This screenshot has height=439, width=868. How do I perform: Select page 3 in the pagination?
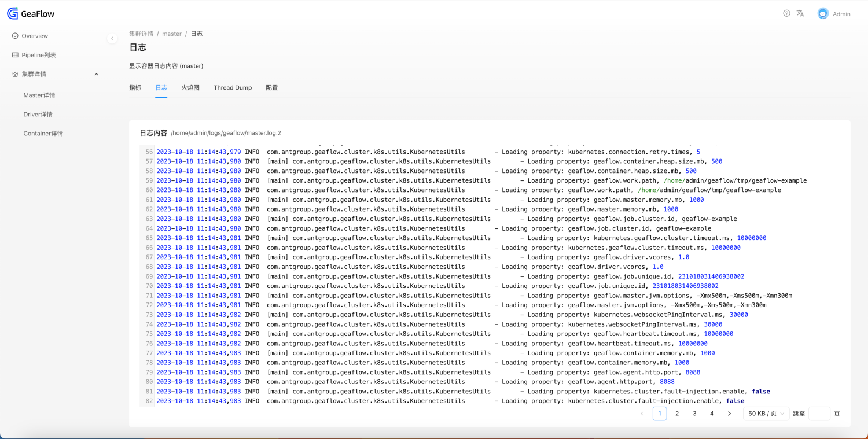point(694,413)
